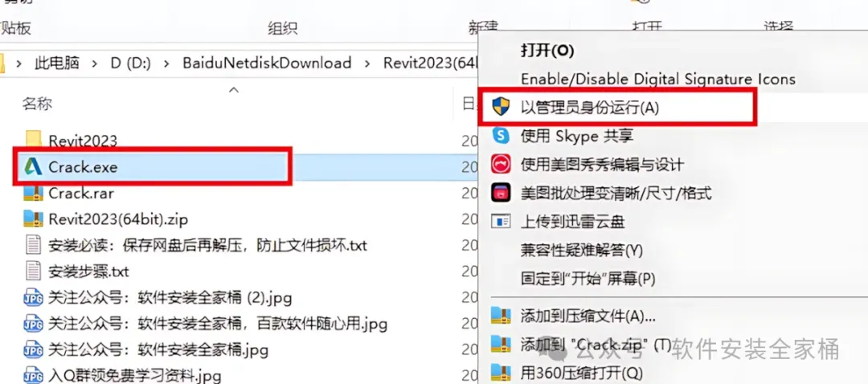
Task: Click D (D:) in the address bar
Action: (131, 63)
